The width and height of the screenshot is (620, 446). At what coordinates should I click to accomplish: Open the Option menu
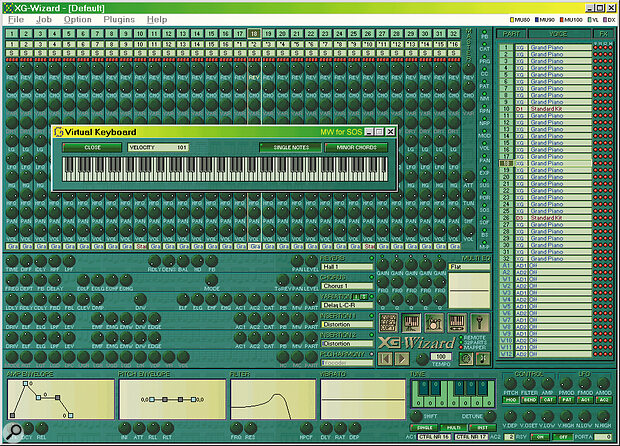(78, 19)
